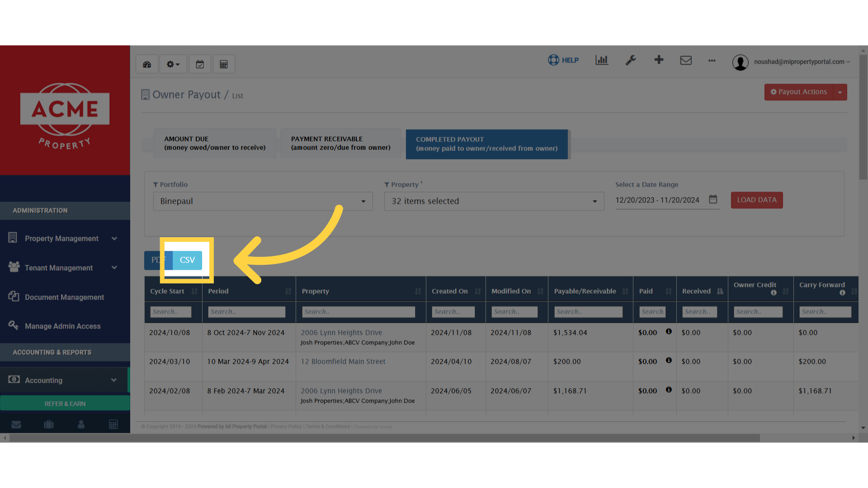Click the plus add icon
Screen dimensions: 868x488
[x=659, y=60]
